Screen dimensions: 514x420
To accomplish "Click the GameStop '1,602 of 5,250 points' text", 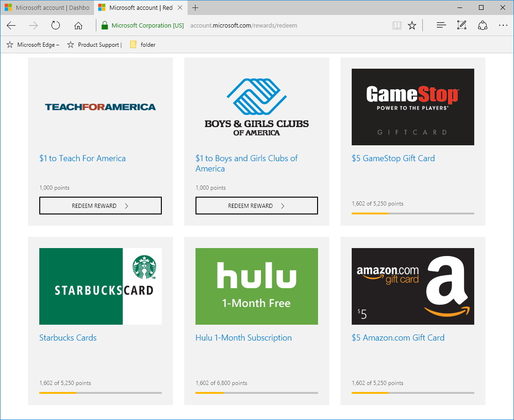I will click(377, 204).
